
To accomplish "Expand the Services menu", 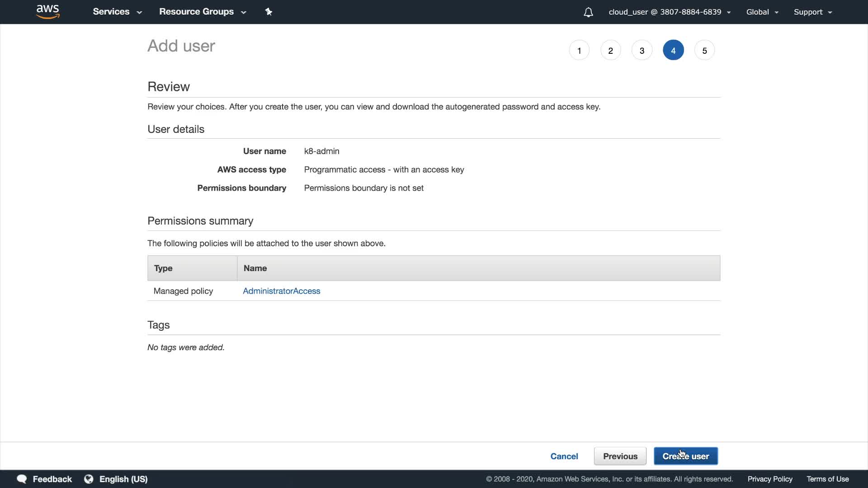I will [x=117, y=12].
